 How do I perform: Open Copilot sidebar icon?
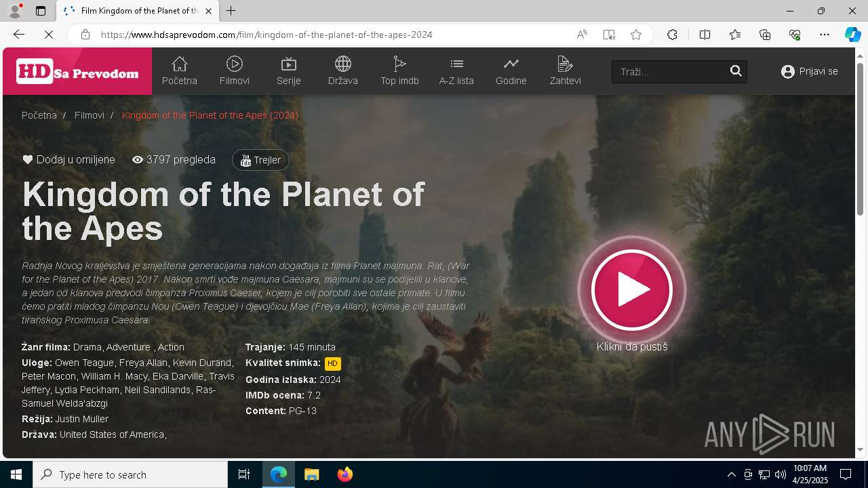[x=852, y=35]
